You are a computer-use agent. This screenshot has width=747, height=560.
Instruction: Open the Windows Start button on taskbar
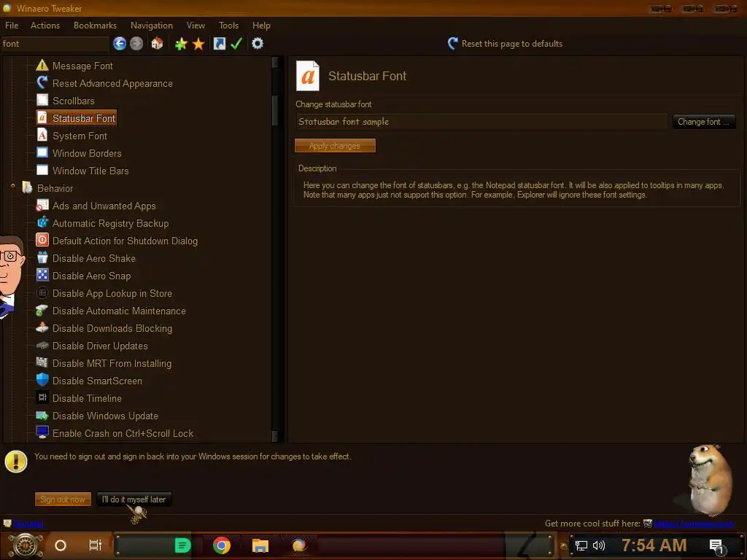pyautogui.click(x=26, y=545)
